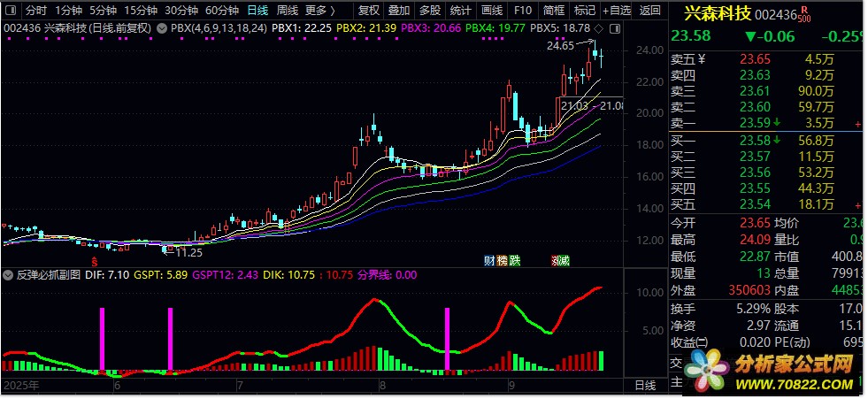
Task: Click the PBX1: 22.25 value
Action: (x=303, y=27)
